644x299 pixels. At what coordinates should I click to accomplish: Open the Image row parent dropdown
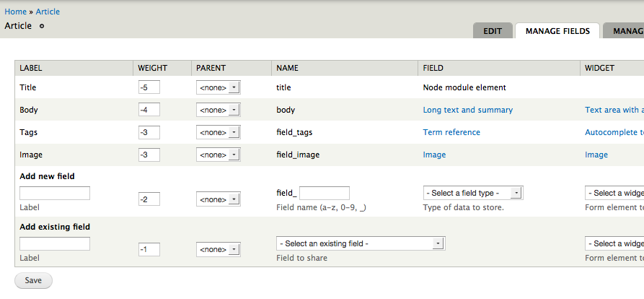point(218,155)
